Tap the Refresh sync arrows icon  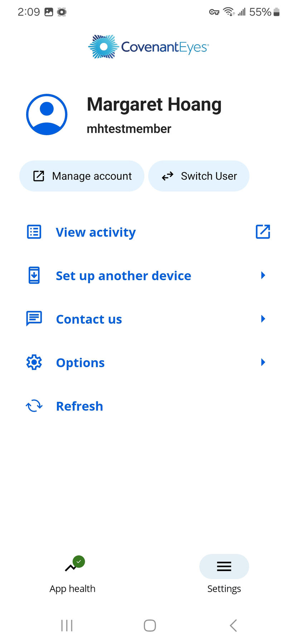tap(34, 406)
